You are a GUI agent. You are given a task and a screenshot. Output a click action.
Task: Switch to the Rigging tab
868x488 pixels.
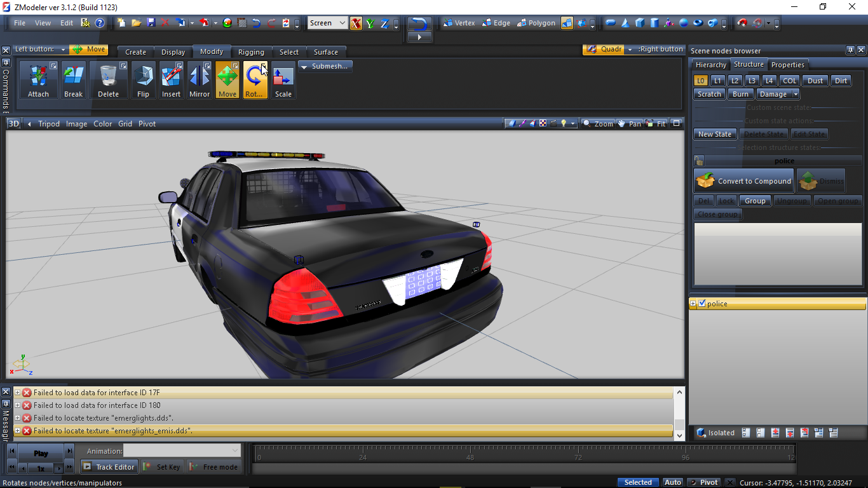coord(251,52)
